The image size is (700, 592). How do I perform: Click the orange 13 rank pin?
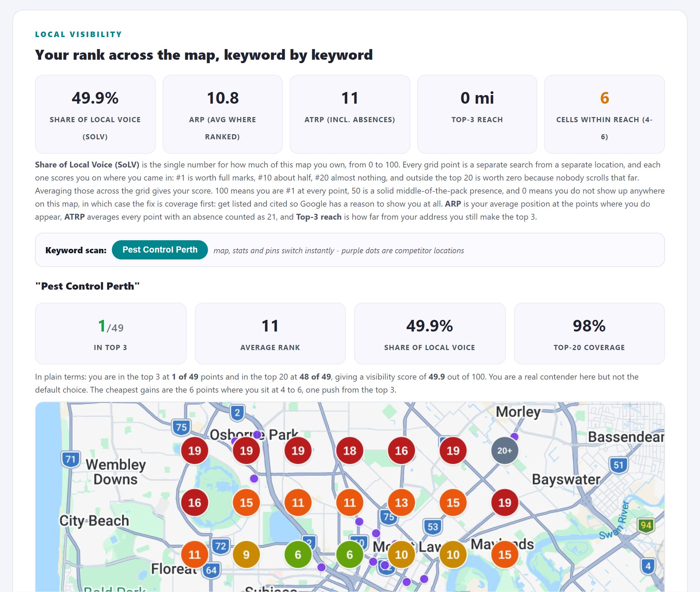(401, 503)
